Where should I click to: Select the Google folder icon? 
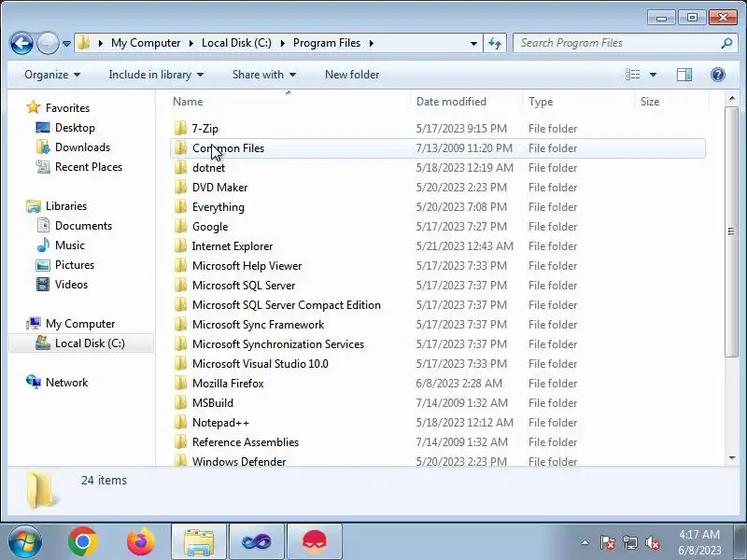(180, 226)
